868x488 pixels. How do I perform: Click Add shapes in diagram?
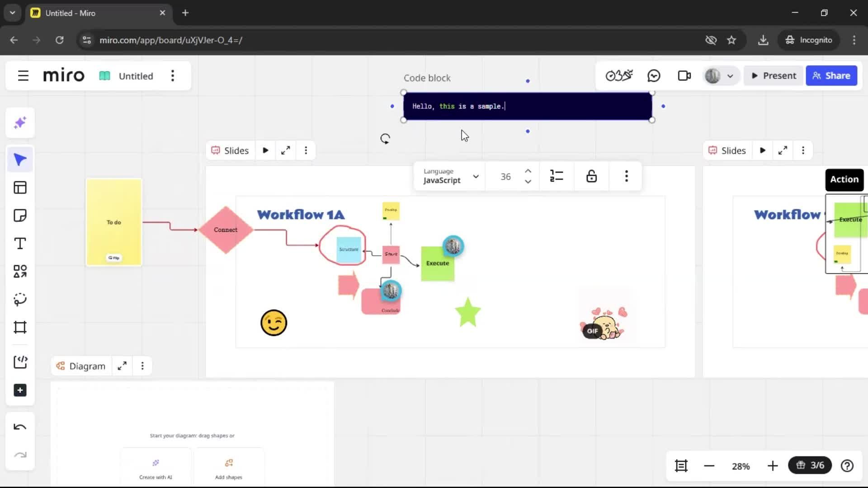229,468
